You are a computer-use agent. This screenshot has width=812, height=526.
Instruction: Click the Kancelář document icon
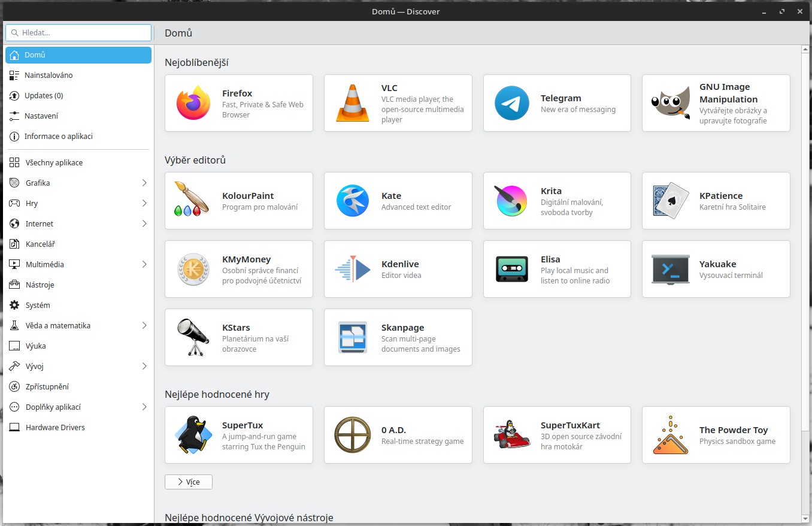click(14, 244)
